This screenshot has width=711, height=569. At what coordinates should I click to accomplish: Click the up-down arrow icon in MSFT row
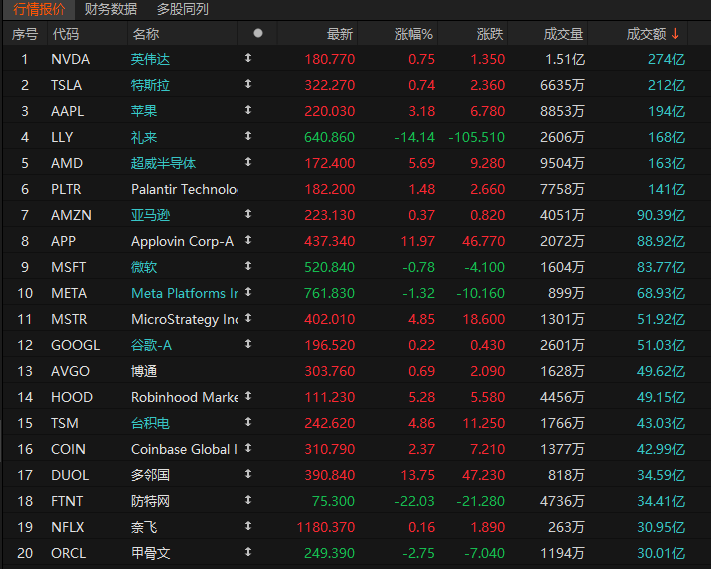pyautogui.click(x=248, y=266)
